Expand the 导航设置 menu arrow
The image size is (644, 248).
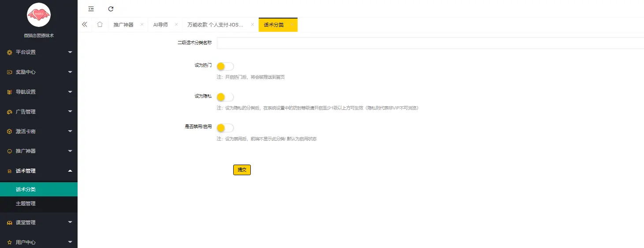70,92
